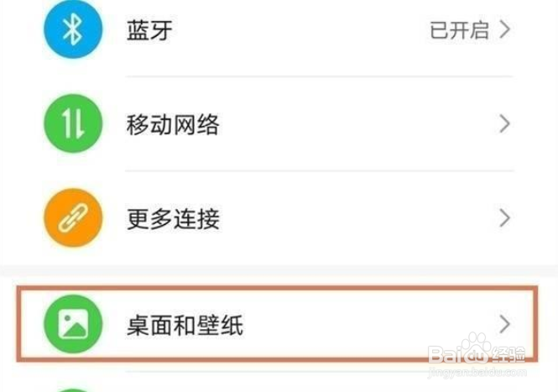
Task: Tap the partially visible green icon at bottom
Action: coord(73,388)
